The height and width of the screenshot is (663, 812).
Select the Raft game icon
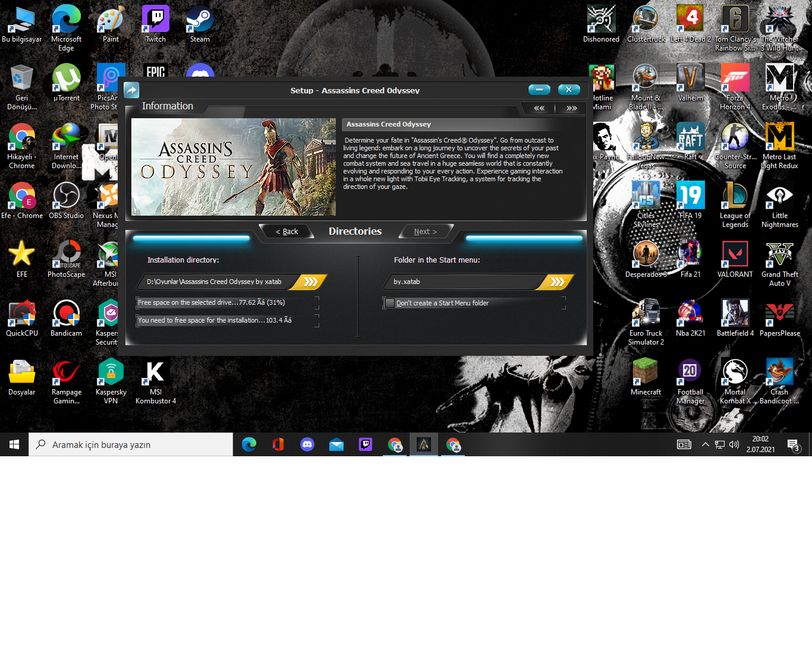tap(691, 142)
